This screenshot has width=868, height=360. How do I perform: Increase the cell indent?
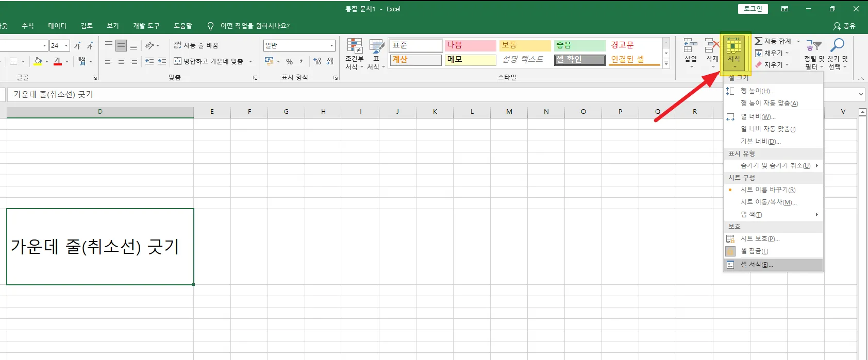pos(162,61)
